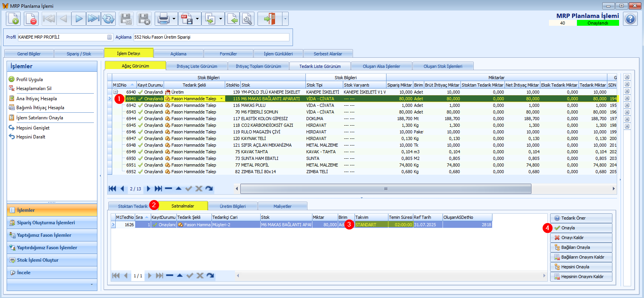Click the copy document icon with green arrow

coord(210,19)
